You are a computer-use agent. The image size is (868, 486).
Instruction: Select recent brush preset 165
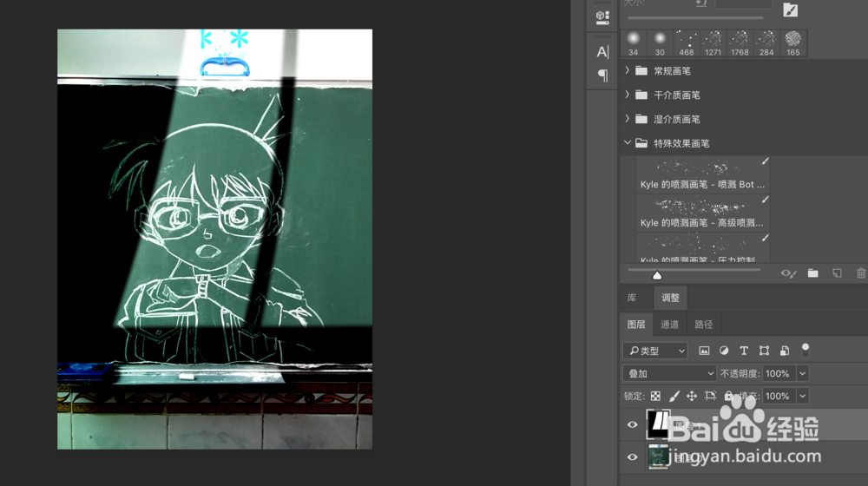(x=793, y=43)
